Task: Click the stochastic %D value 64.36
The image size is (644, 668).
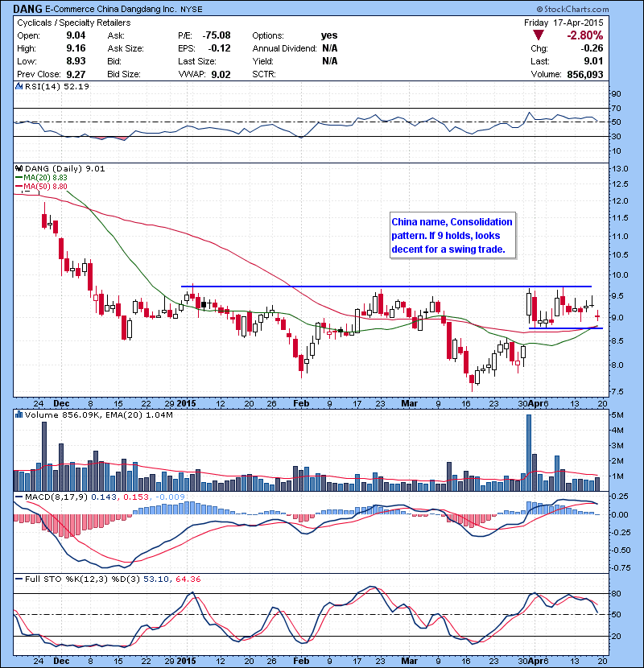Action: pyautogui.click(x=188, y=579)
